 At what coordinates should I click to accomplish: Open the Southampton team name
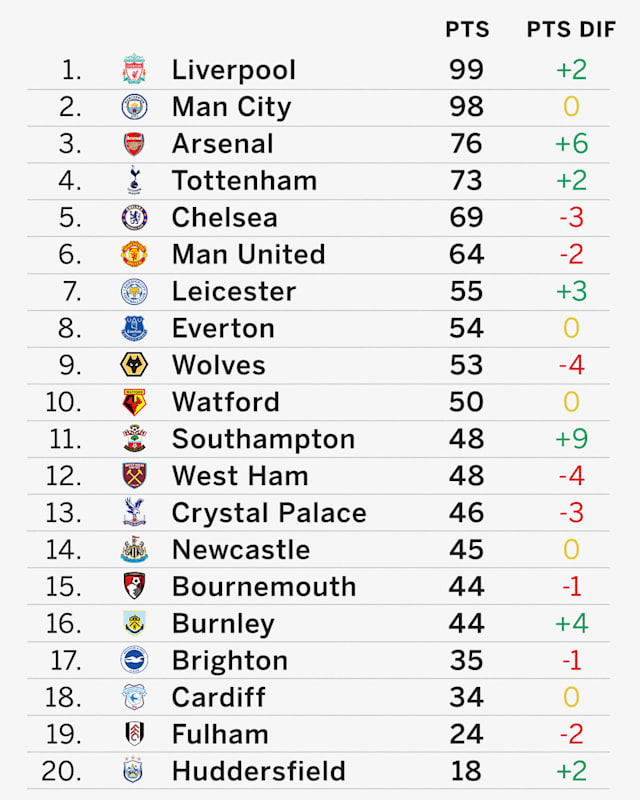click(263, 439)
